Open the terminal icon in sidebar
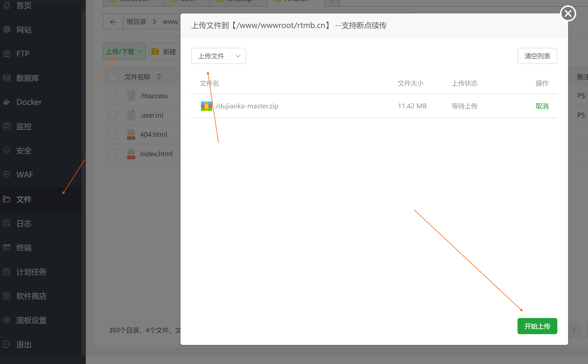The width and height of the screenshot is (588, 364). point(7,247)
